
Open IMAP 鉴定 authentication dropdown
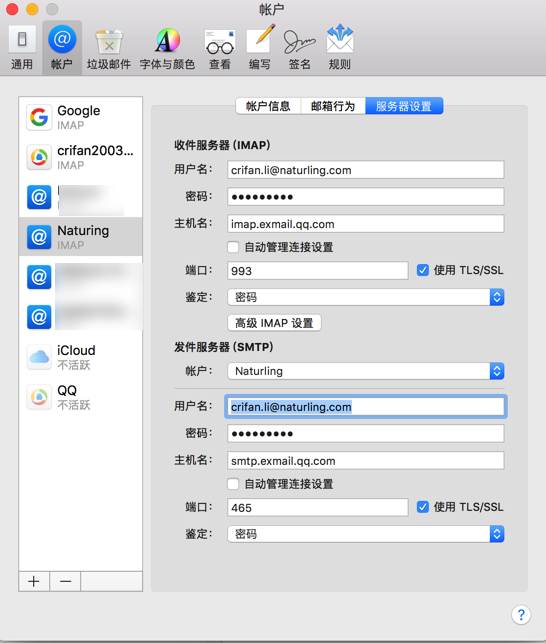pos(366,297)
